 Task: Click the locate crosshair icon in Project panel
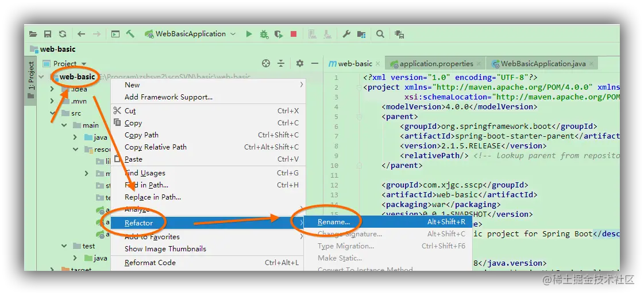pyautogui.click(x=266, y=63)
